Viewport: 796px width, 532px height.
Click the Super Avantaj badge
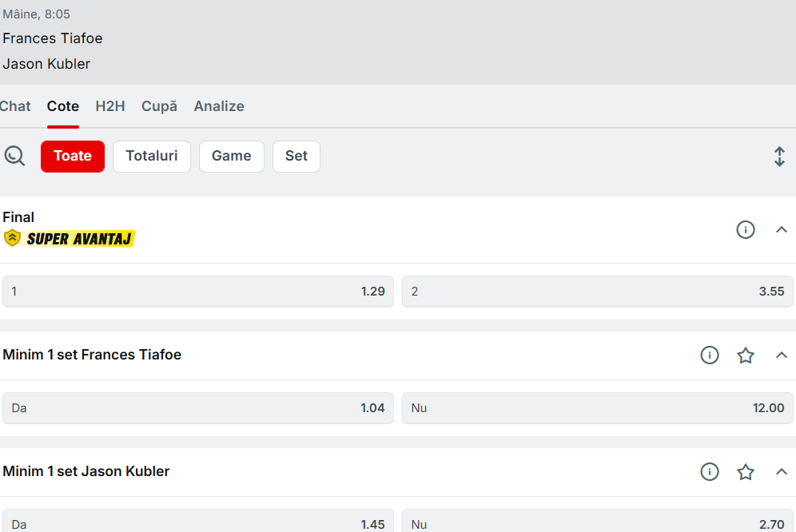click(70, 238)
